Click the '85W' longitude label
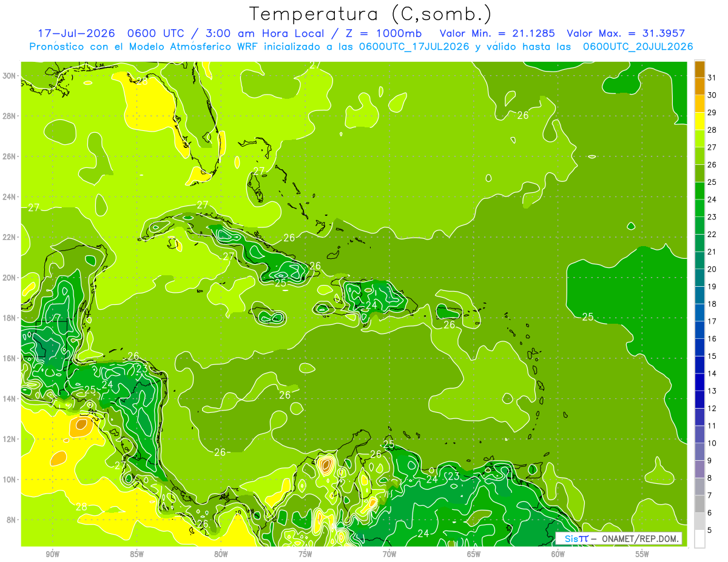 (137, 554)
